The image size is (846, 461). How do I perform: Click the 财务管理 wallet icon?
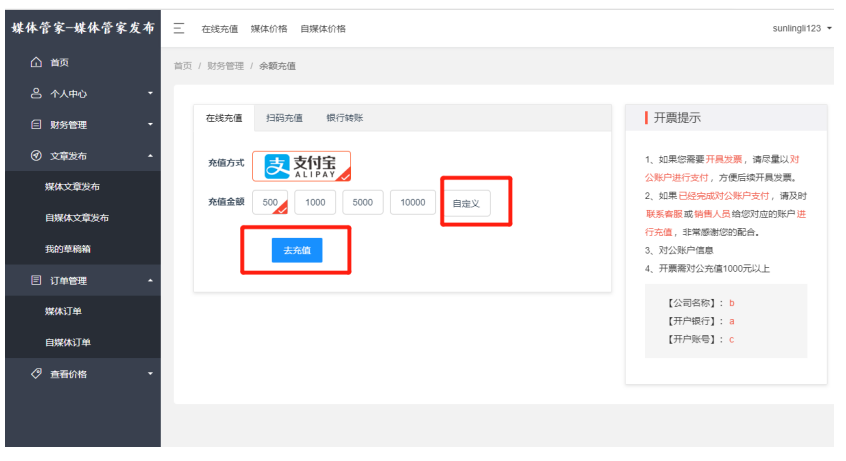click(x=36, y=125)
